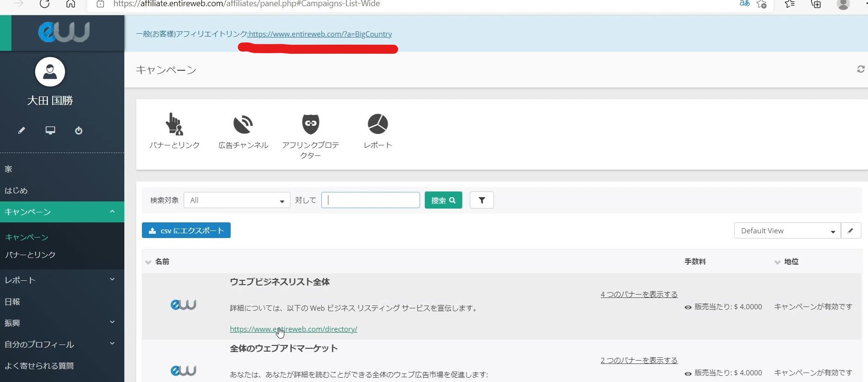This screenshot has height=382, width=868.
Task: Click the browser reload button
Action: [45, 4]
